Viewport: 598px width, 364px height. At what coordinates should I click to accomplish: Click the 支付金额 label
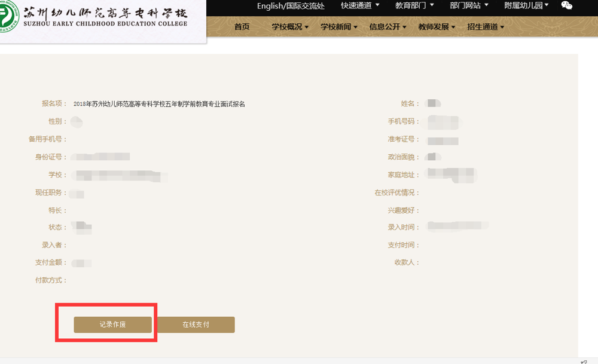coord(51,262)
